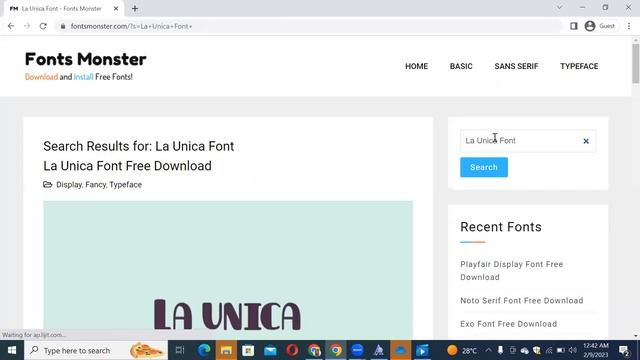The height and width of the screenshot is (360, 640).
Task: Show hidden system tray icons
Action: (489, 350)
